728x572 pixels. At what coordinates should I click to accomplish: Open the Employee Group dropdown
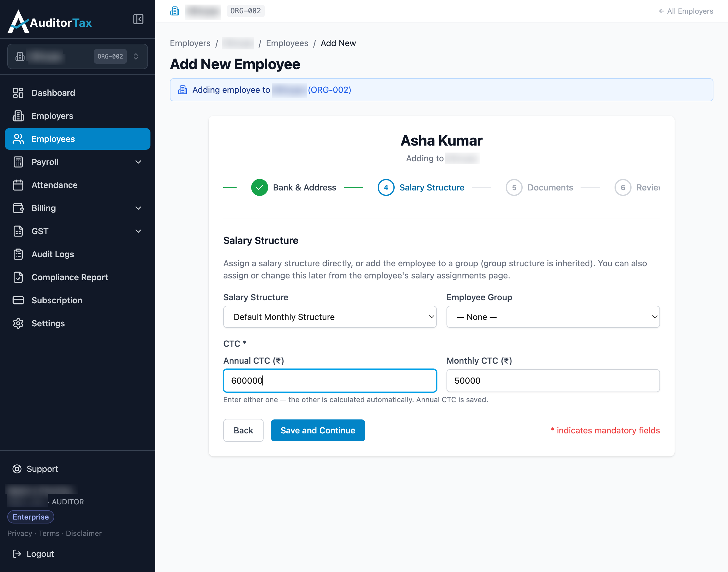tap(553, 317)
